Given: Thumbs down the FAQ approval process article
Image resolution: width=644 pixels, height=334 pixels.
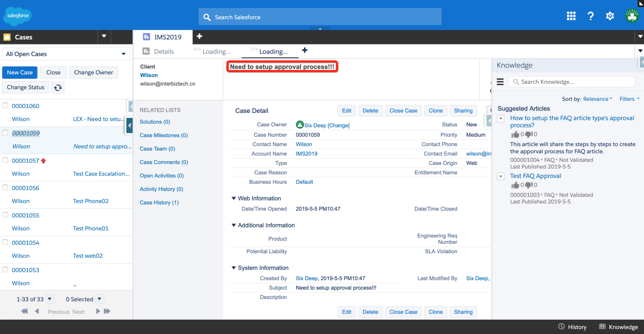Looking at the screenshot, I should pos(529,134).
